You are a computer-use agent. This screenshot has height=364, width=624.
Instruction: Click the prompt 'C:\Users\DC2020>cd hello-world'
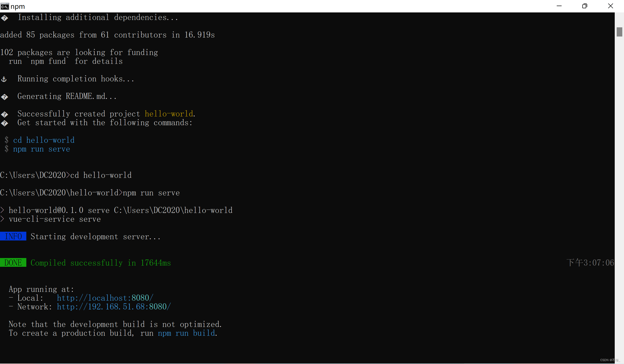66,175
